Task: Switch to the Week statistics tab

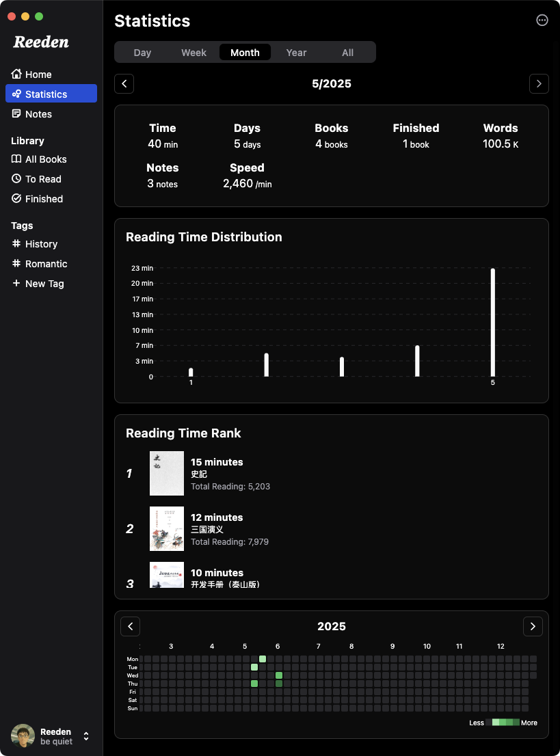Action: [194, 52]
